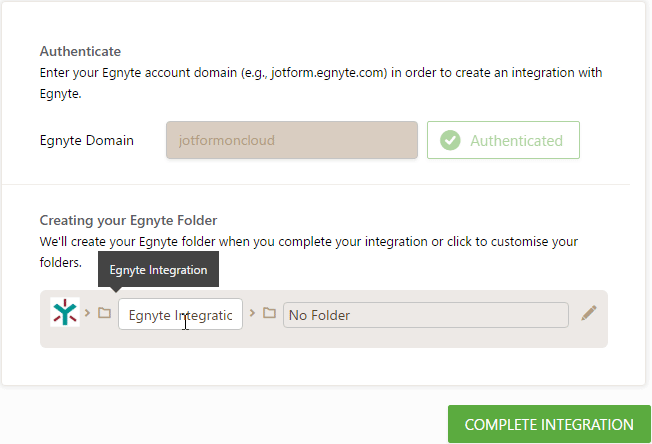Click the chevron before the No Folder folder icon
Viewport: 652px width, 444px height.
coord(253,314)
